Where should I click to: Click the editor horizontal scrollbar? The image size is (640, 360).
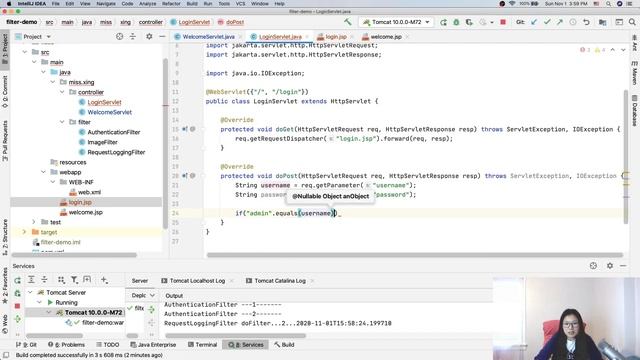(414, 255)
